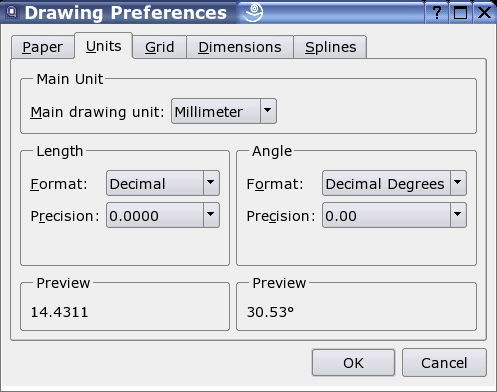Click the angle preview value 30.53°
This screenshot has width=497, height=392.
tap(270, 312)
